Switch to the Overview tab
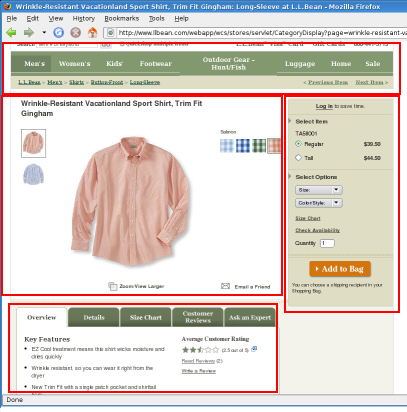 [42, 318]
